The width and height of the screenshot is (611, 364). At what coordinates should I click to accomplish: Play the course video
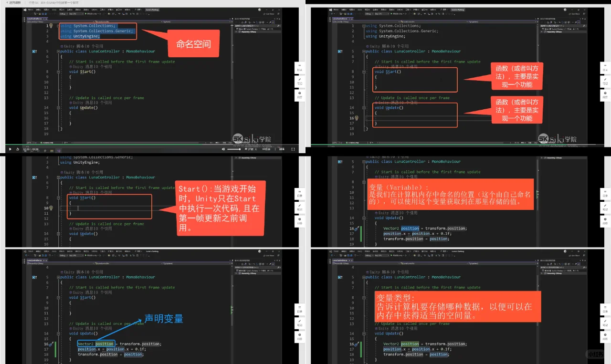pyautogui.click(x=10, y=149)
